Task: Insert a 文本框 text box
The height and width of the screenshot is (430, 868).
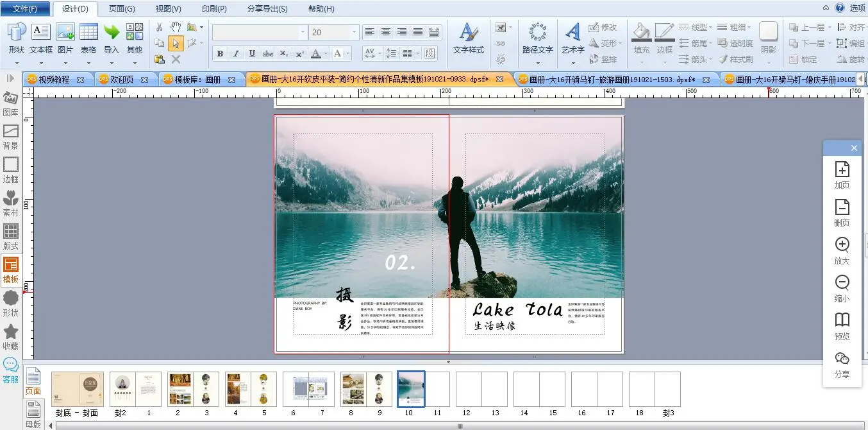Action: pos(41,37)
